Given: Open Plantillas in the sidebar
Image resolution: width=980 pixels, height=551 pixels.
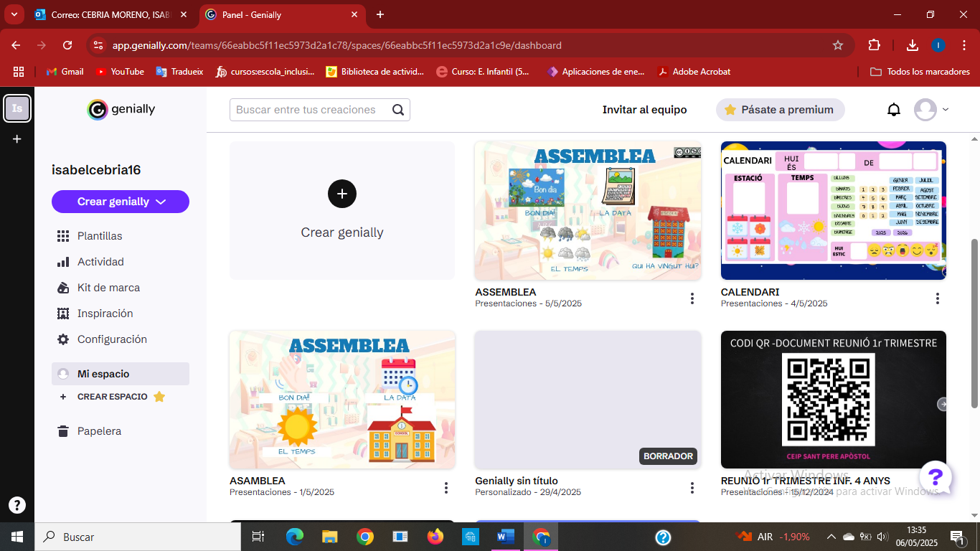Looking at the screenshot, I should point(100,236).
